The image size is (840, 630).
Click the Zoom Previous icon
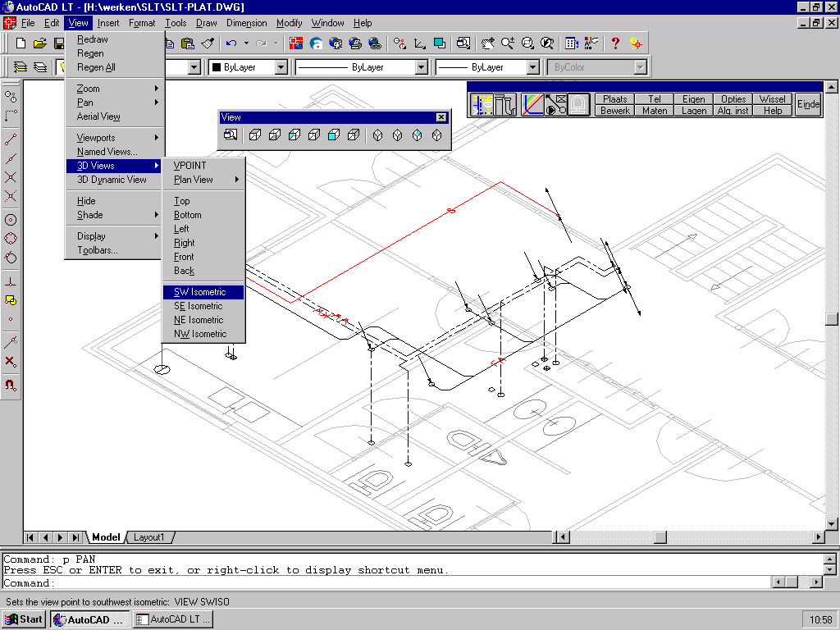pos(547,43)
